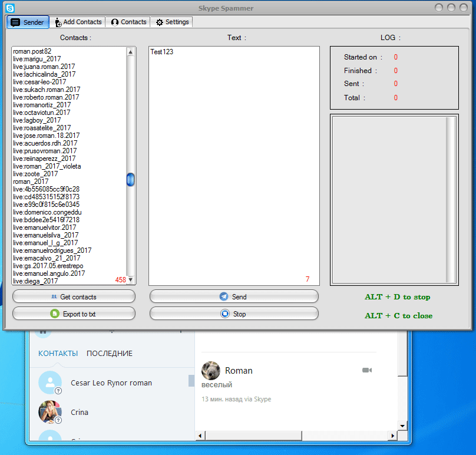Select contact live:gs.2017.05.erestrepo
The height and width of the screenshot is (455, 476).
[x=48, y=266]
